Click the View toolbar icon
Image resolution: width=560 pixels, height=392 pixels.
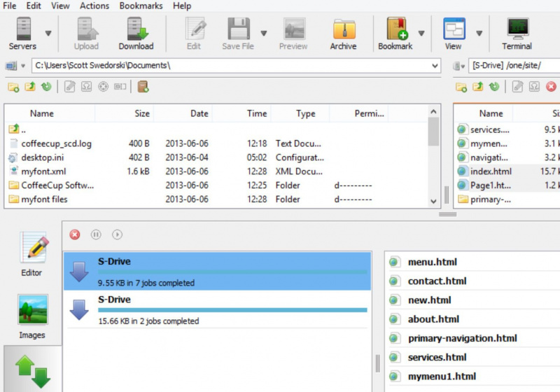tap(454, 29)
